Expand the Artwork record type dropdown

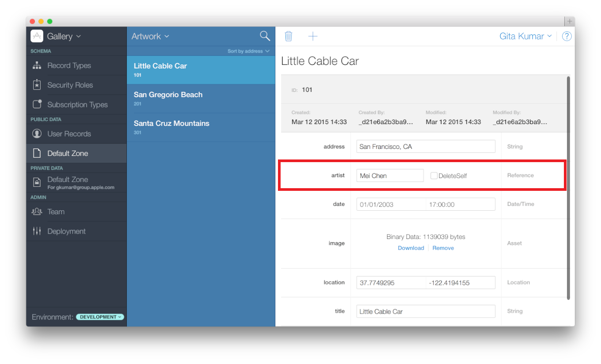point(150,36)
